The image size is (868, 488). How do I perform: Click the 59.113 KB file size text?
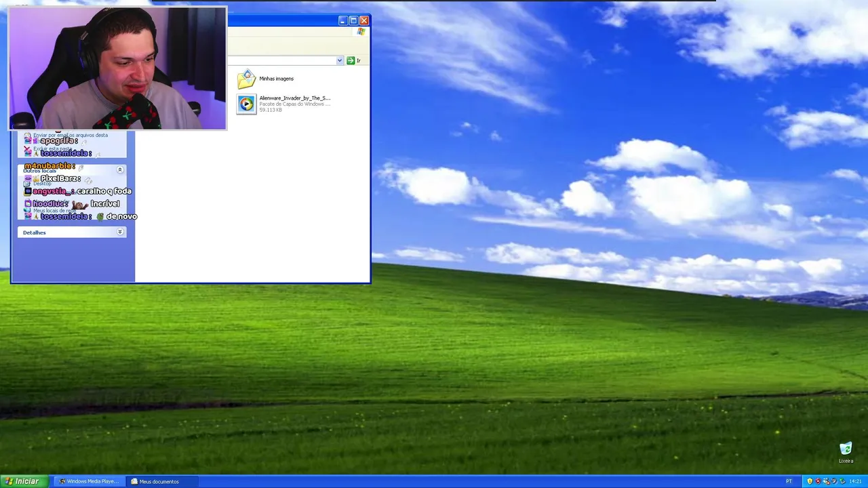tap(271, 110)
